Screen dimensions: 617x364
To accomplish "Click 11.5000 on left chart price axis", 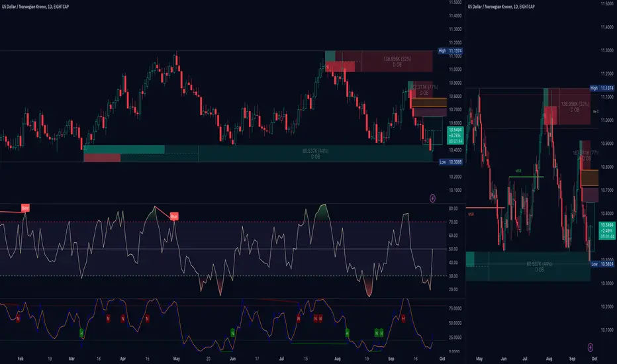I will click(455, 3).
